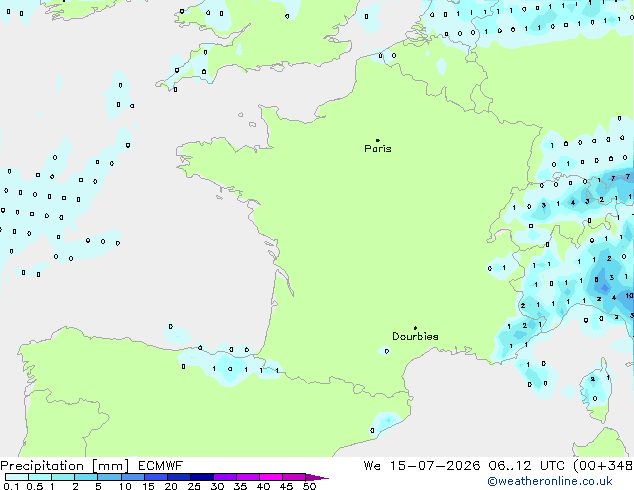Open the weatheronline.co.uk copyright link
Viewport: 634px width, 490px height.
point(550,481)
